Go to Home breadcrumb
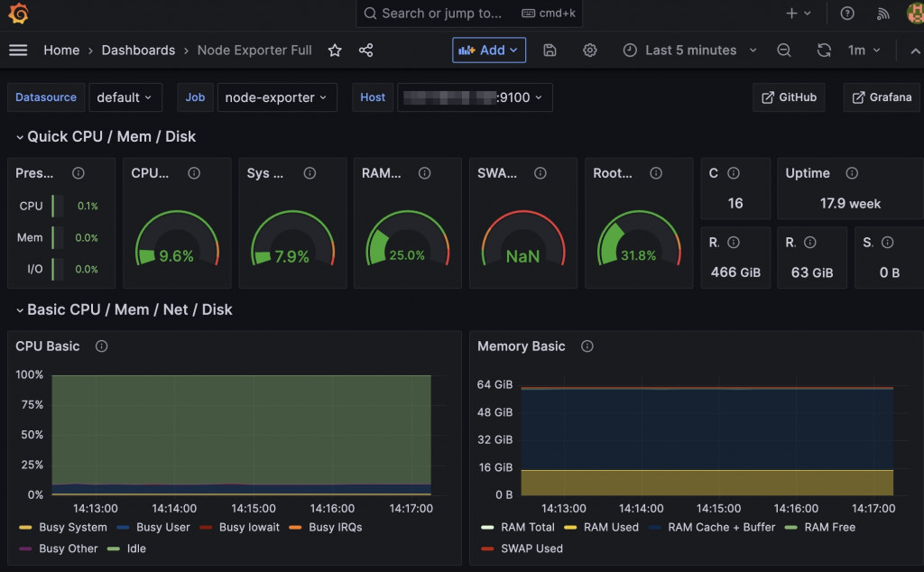Screen dimensions: 924x572 pyautogui.click(x=61, y=50)
